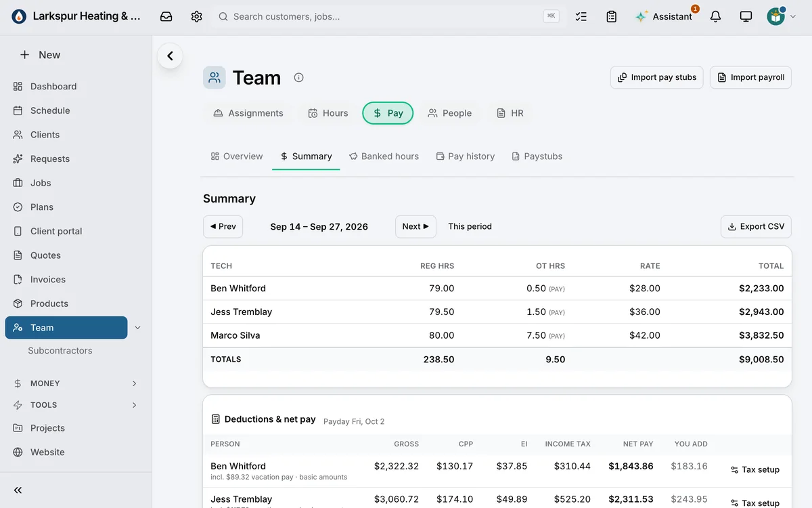Click the search customers field
Image resolution: width=812 pixels, height=508 pixels.
[x=388, y=16]
